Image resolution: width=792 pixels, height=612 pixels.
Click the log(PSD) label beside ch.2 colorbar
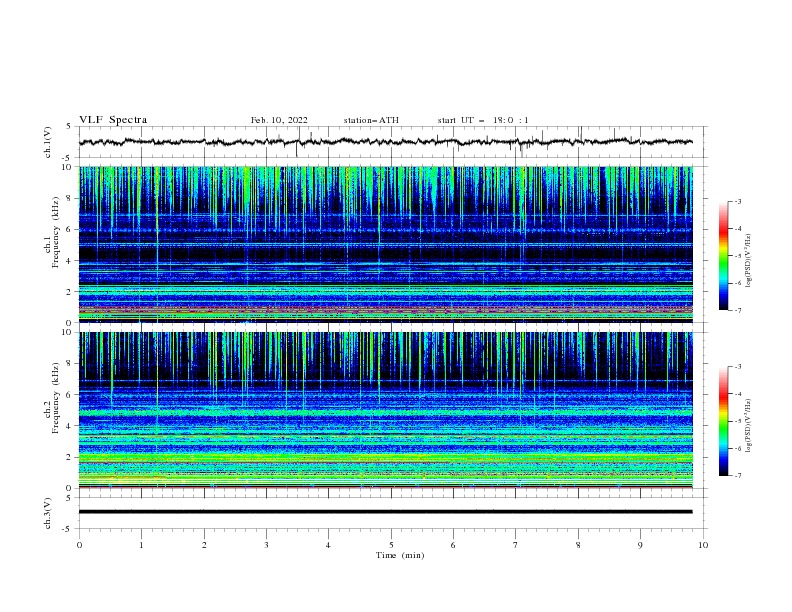pos(749,426)
